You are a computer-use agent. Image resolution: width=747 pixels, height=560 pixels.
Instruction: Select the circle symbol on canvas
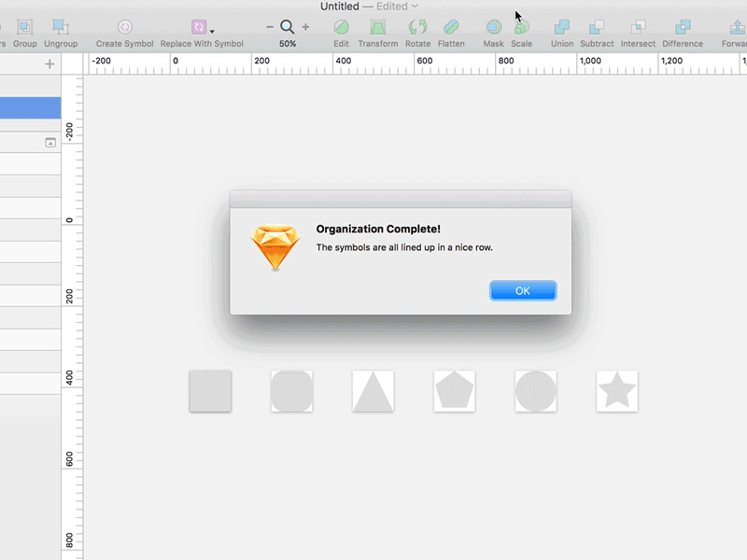tap(536, 391)
